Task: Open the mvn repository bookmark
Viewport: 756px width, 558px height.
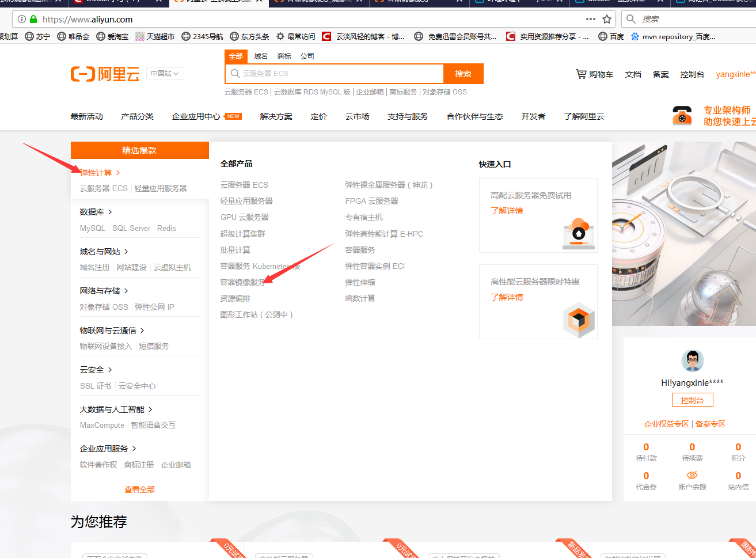Action: point(673,36)
